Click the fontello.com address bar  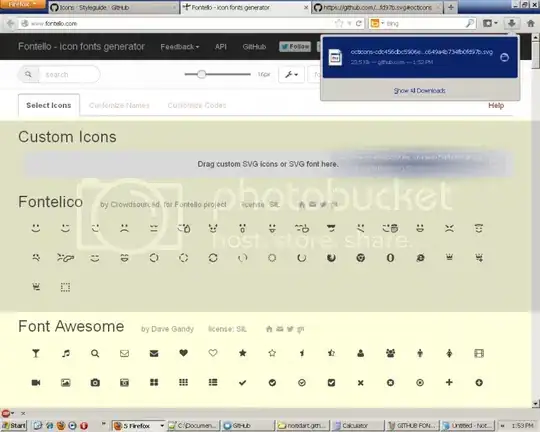pyautogui.click(x=179, y=23)
